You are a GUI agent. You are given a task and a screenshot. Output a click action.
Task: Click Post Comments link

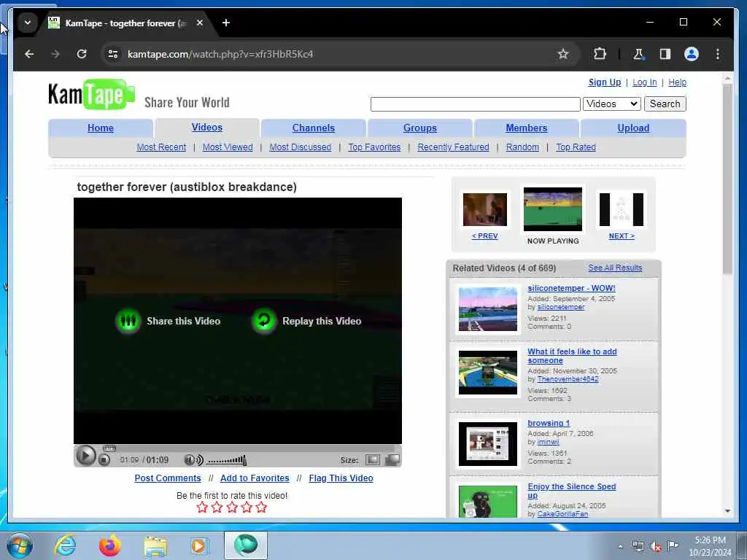(x=167, y=478)
